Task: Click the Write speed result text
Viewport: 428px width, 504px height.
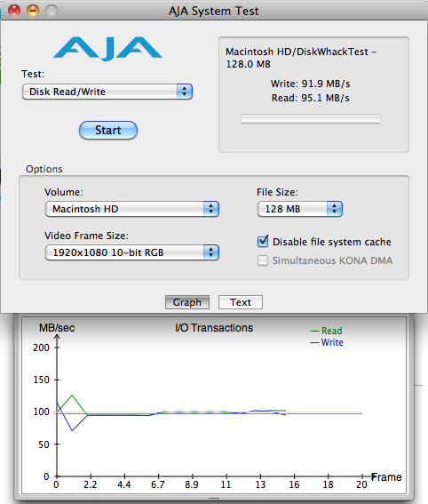Action: 310,84
